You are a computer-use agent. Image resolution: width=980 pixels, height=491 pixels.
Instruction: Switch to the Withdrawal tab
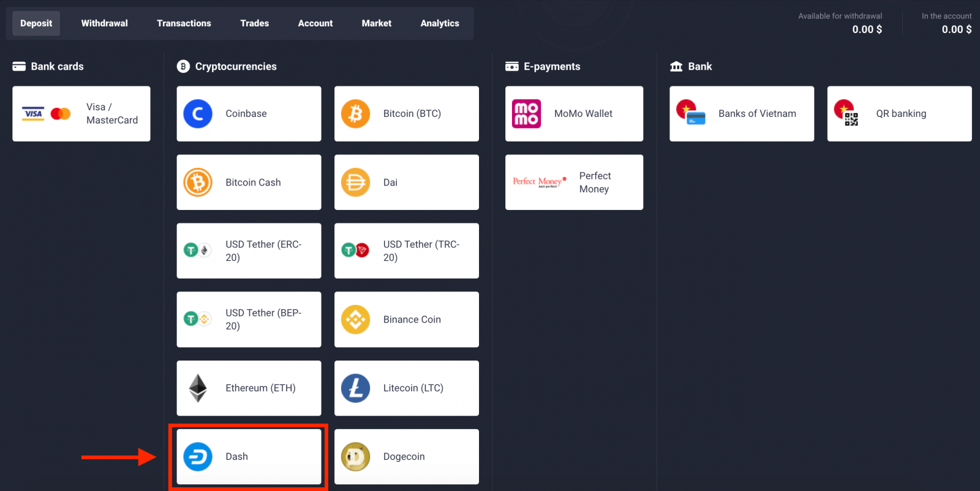point(105,23)
